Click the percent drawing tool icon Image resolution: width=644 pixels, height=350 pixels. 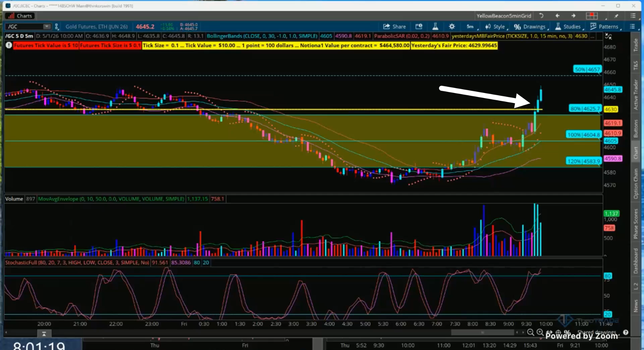click(x=567, y=332)
